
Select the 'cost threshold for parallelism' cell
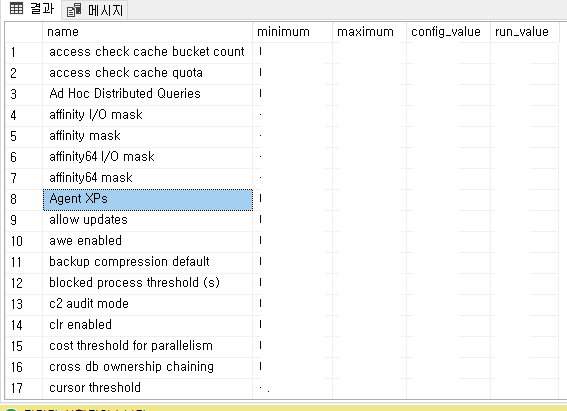(x=148, y=346)
